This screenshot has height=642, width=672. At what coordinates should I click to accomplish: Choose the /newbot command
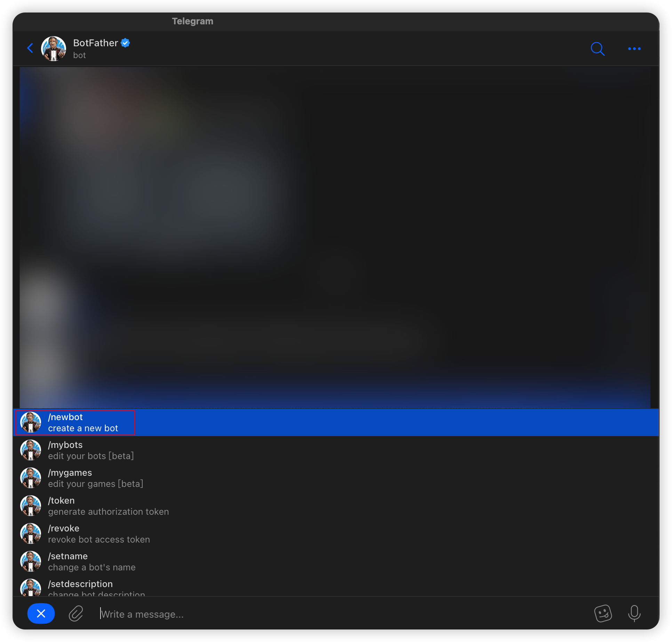pos(336,423)
